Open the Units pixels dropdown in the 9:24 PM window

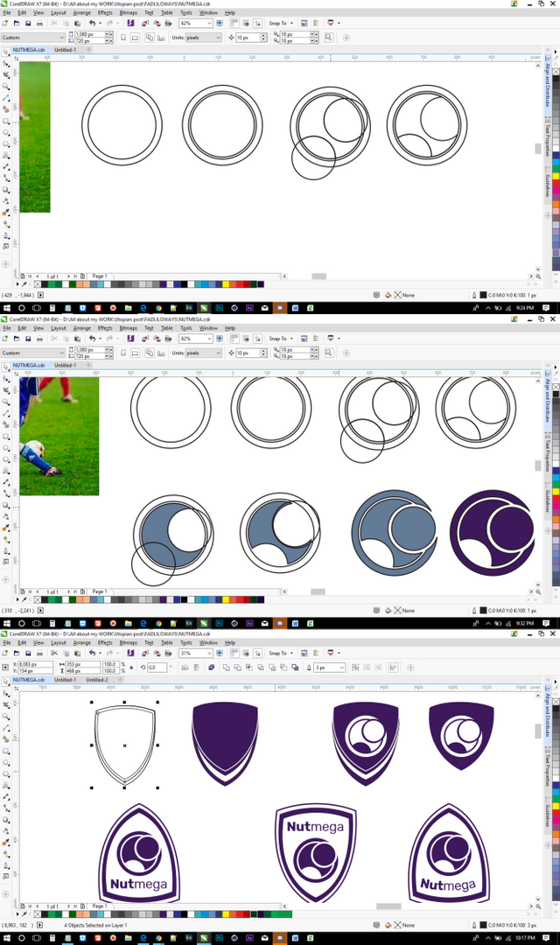(x=218, y=38)
